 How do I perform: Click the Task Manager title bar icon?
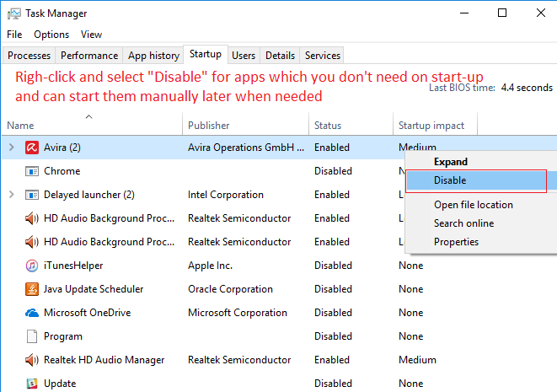[14, 13]
